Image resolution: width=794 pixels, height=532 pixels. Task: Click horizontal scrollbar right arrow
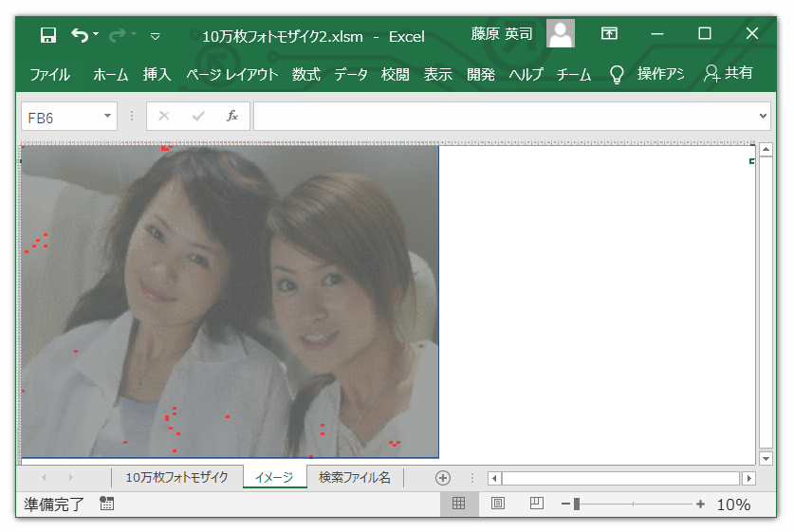748,478
